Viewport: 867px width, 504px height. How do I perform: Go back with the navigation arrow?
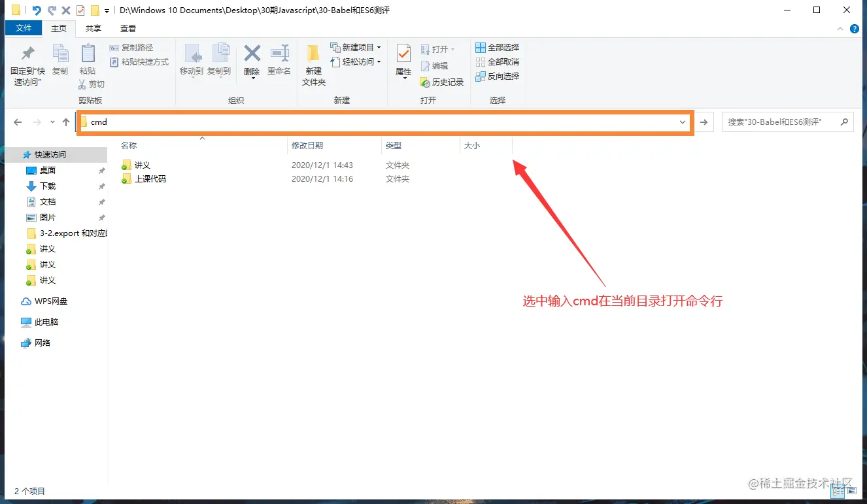[18, 122]
